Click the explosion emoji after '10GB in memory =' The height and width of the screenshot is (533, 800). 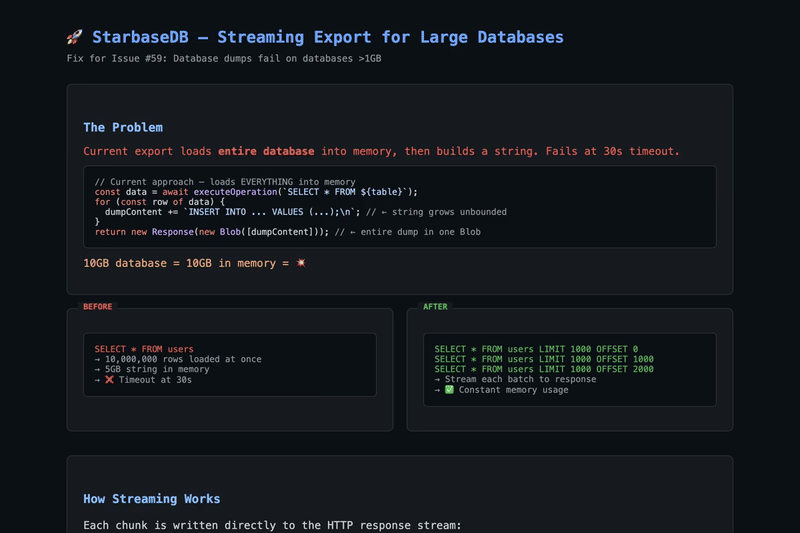tap(301, 263)
